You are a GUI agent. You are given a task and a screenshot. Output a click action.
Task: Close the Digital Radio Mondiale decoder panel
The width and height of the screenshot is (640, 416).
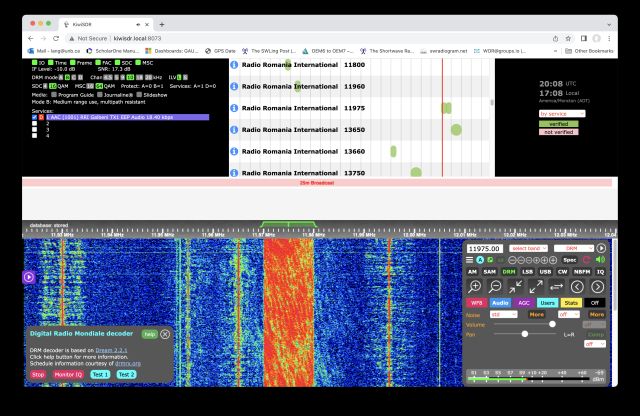point(165,334)
